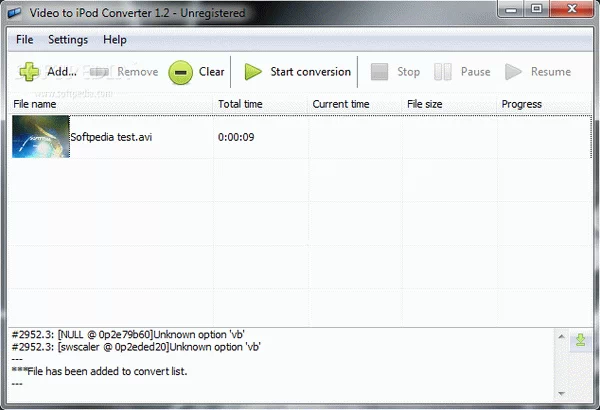Screen dimensions: 600x410
Task: Click the log line mentioning NULL
Action: pyautogui.click(x=128, y=335)
